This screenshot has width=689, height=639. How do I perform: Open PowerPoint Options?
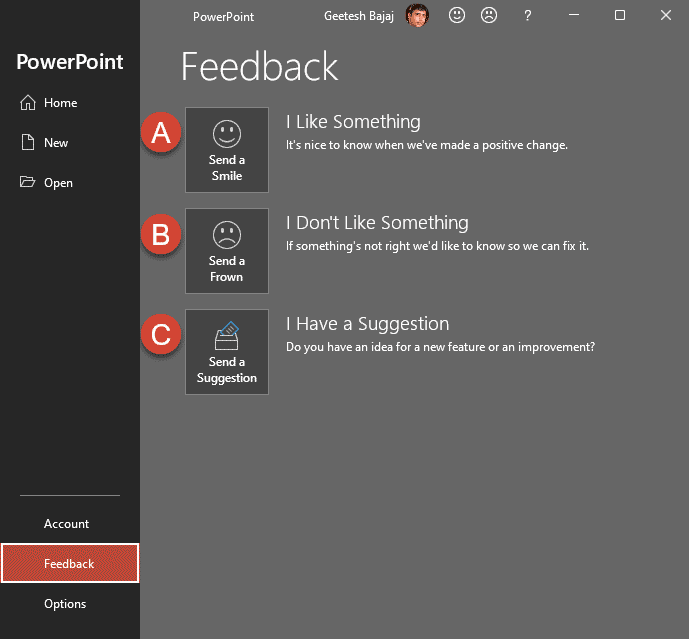click(70, 603)
